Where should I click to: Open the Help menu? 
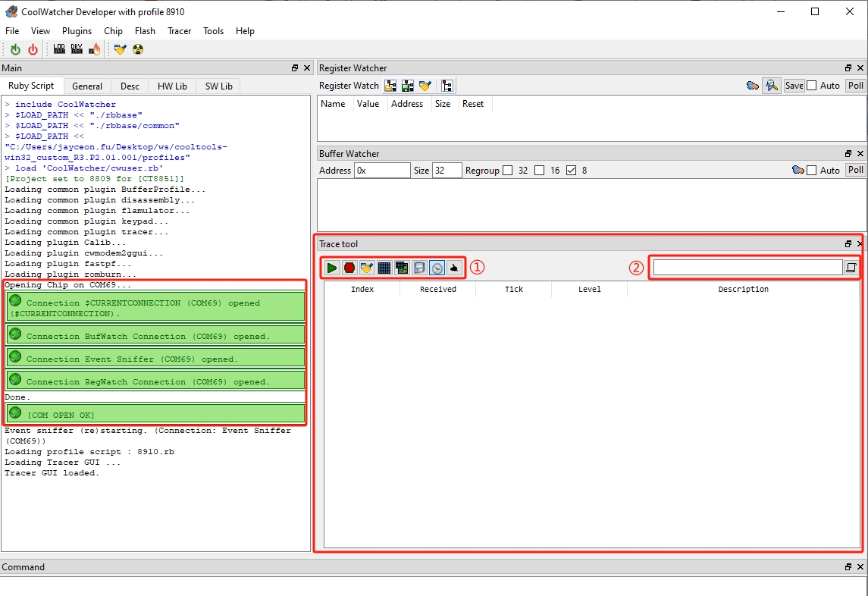(245, 31)
